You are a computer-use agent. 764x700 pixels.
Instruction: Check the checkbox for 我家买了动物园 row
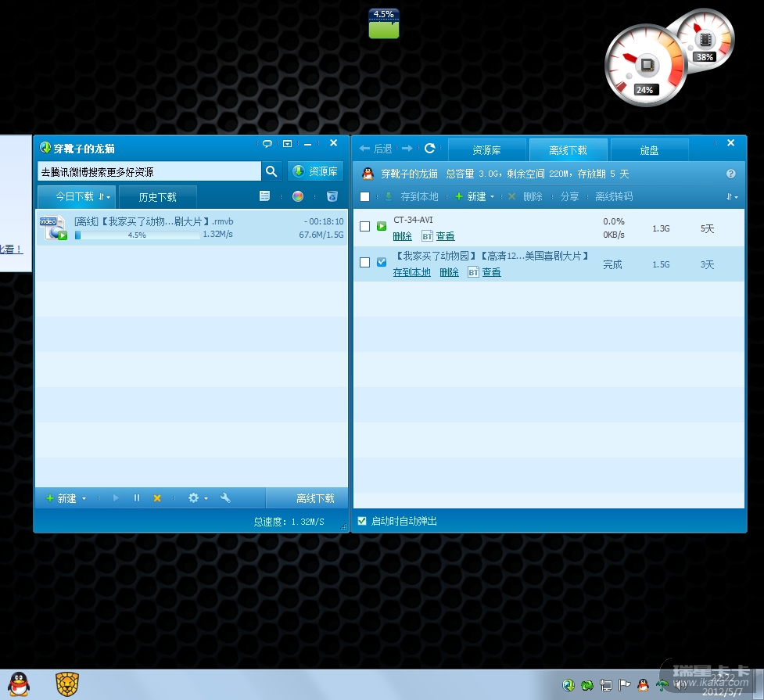click(364, 262)
